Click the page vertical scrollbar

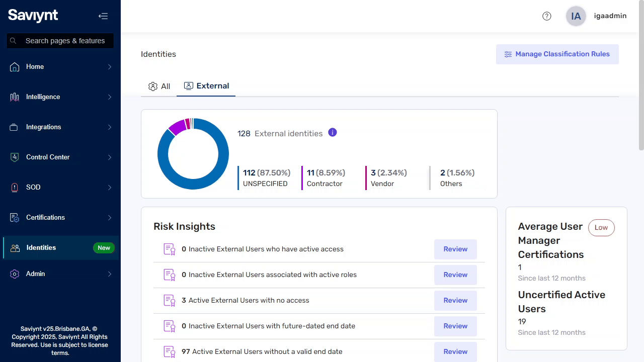point(641,75)
